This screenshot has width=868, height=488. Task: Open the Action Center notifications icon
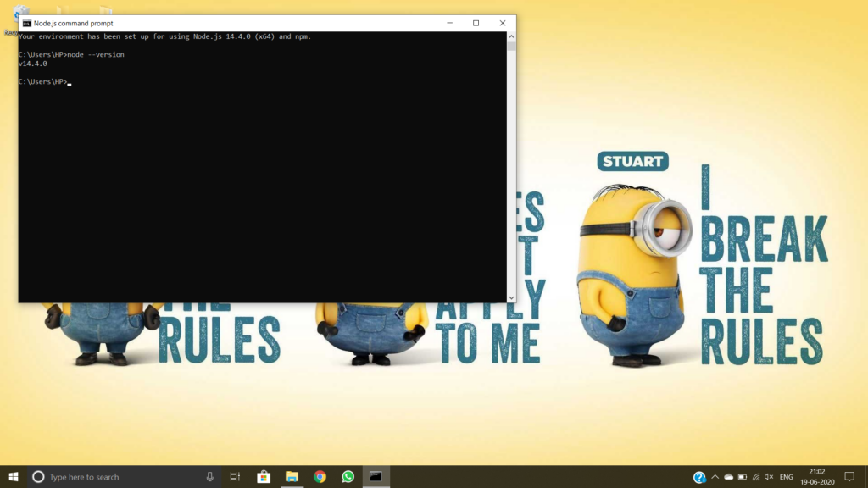tap(849, 476)
